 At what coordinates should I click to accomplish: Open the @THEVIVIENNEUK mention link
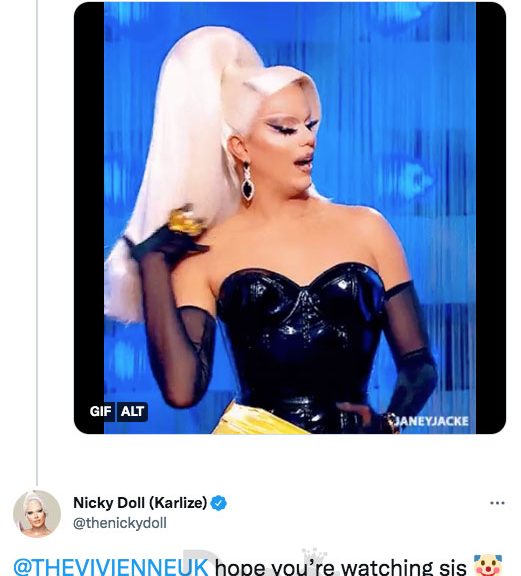(111, 567)
